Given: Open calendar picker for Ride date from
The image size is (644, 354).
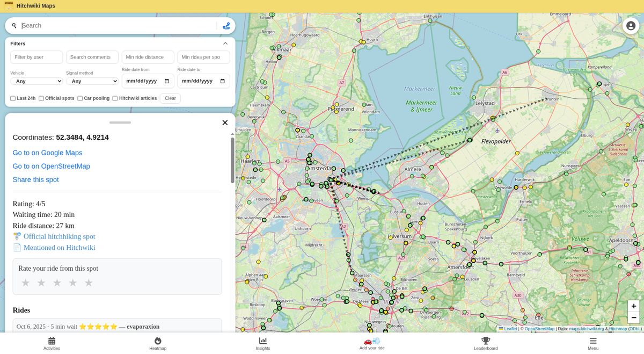Looking at the screenshot, I should pos(167,81).
